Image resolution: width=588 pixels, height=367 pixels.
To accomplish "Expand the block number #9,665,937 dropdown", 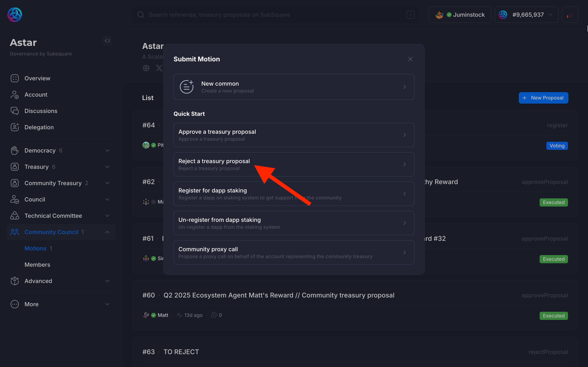I will [550, 14].
